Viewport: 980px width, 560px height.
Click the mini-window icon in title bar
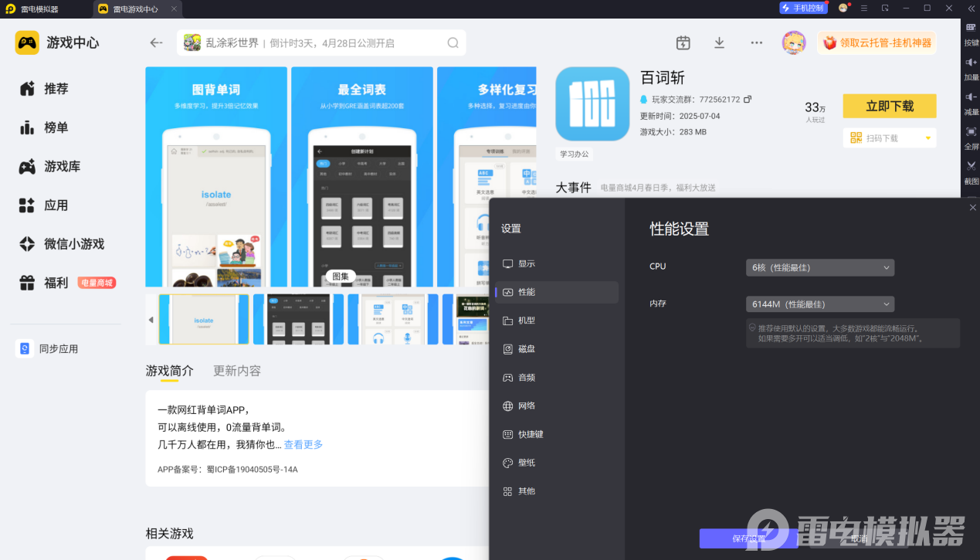click(x=885, y=8)
